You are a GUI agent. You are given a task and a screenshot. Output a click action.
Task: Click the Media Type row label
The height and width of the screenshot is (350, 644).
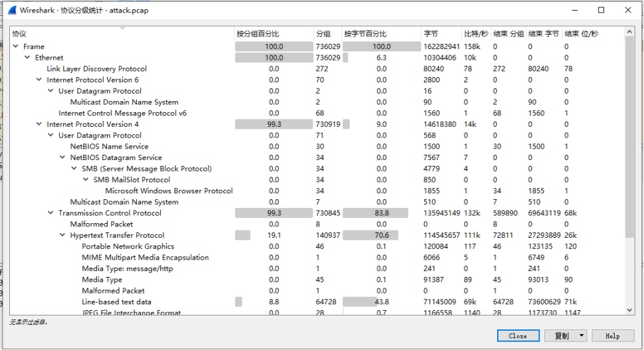point(102,279)
